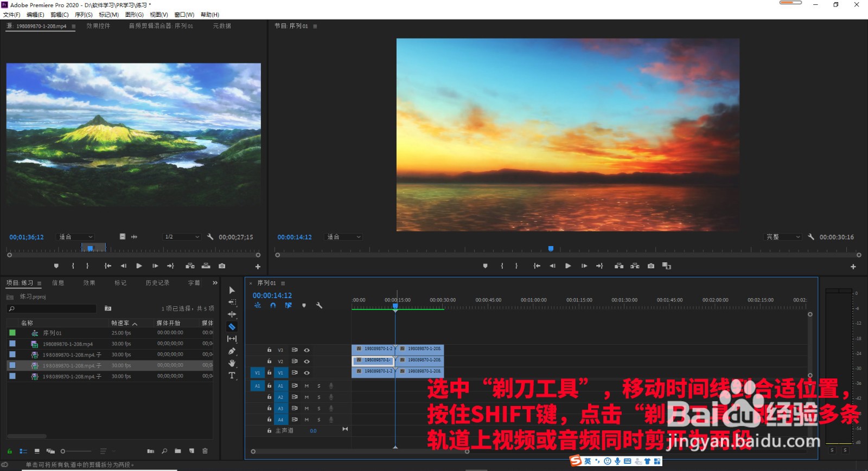Open the 序列(S) menu
This screenshot has height=471, width=868.
[84, 15]
